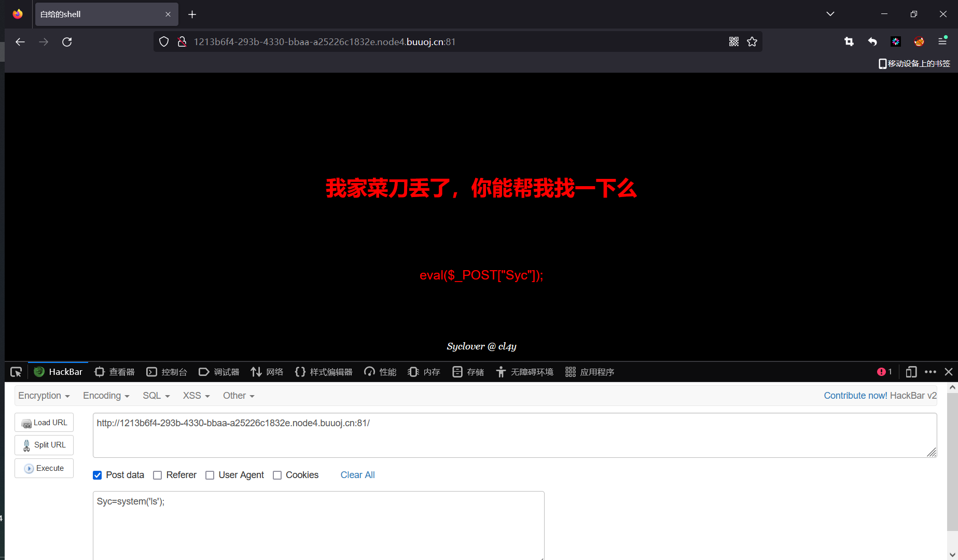Switch to the 控制台 console tab
The width and height of the screenshot is (958, 560).
tap(166, 372)
